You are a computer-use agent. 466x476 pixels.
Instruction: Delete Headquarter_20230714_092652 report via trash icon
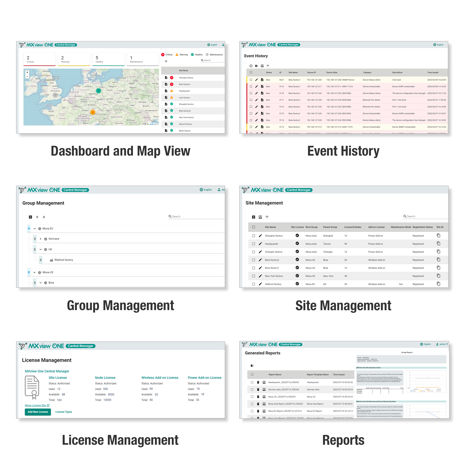click(x=258, y=382)
